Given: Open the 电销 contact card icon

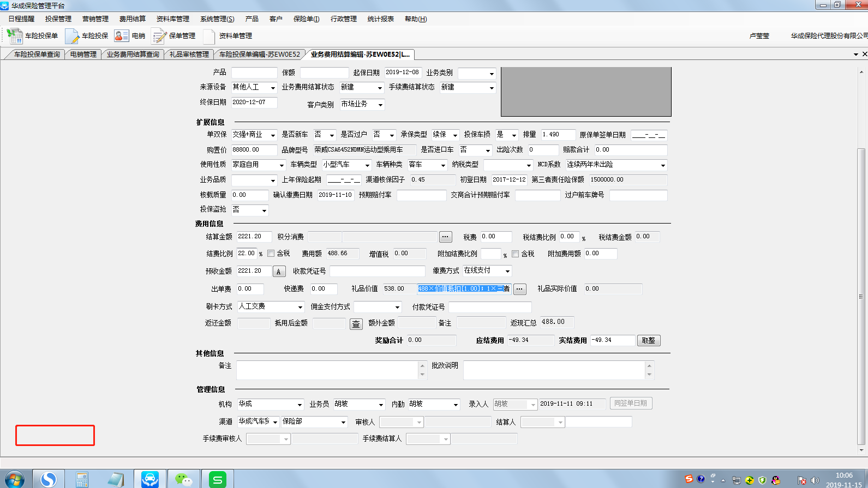Looking at the screenshot, I should click(121, 36).
